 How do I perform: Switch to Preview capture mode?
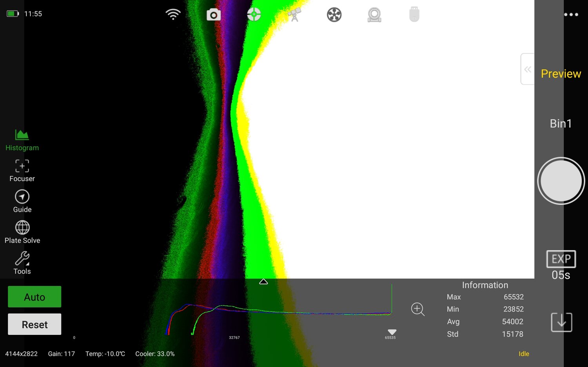click(x=561, y=74)
